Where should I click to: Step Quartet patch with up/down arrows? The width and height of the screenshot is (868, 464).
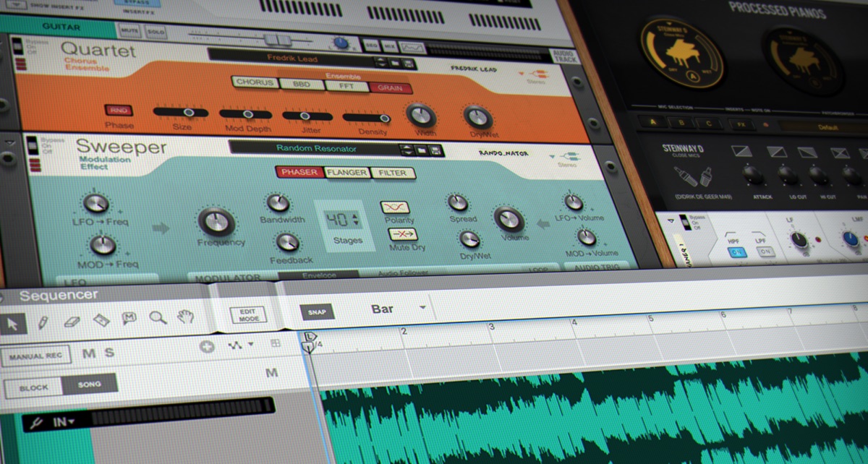tap(381, 63)
